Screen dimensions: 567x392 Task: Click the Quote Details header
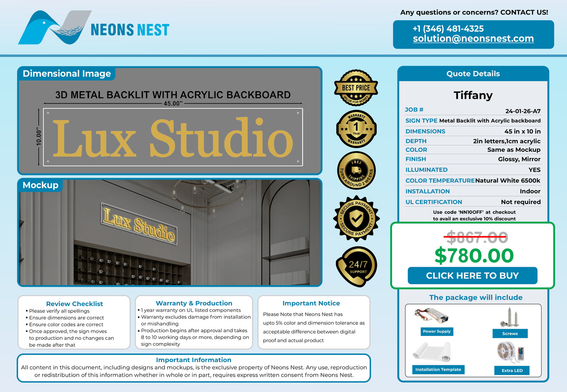click(473, 74)
